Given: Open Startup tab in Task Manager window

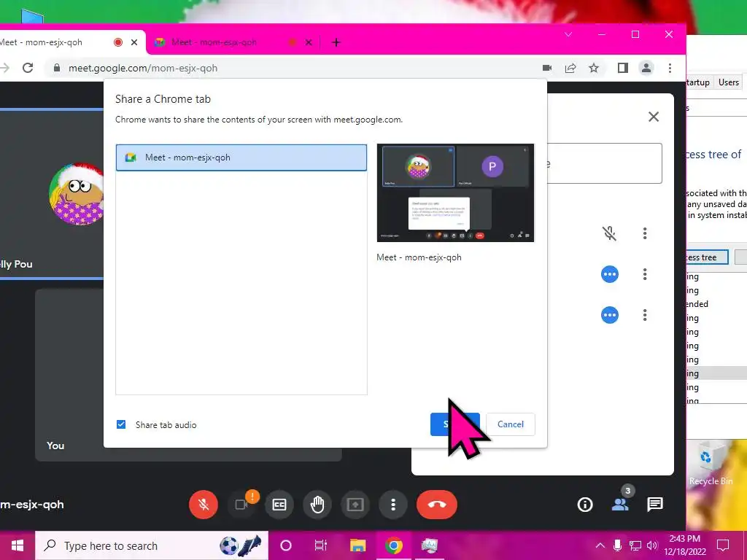Looking at the screenshot, I should click(698, 82).
